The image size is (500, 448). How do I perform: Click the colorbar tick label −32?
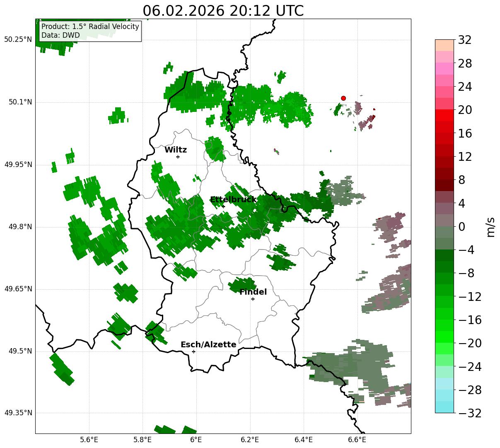point(470,413)
